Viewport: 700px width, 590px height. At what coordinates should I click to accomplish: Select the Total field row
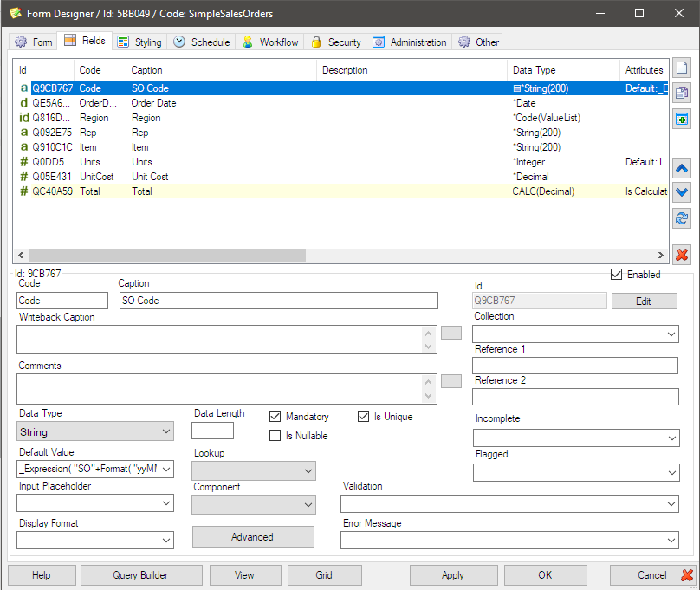141,191
